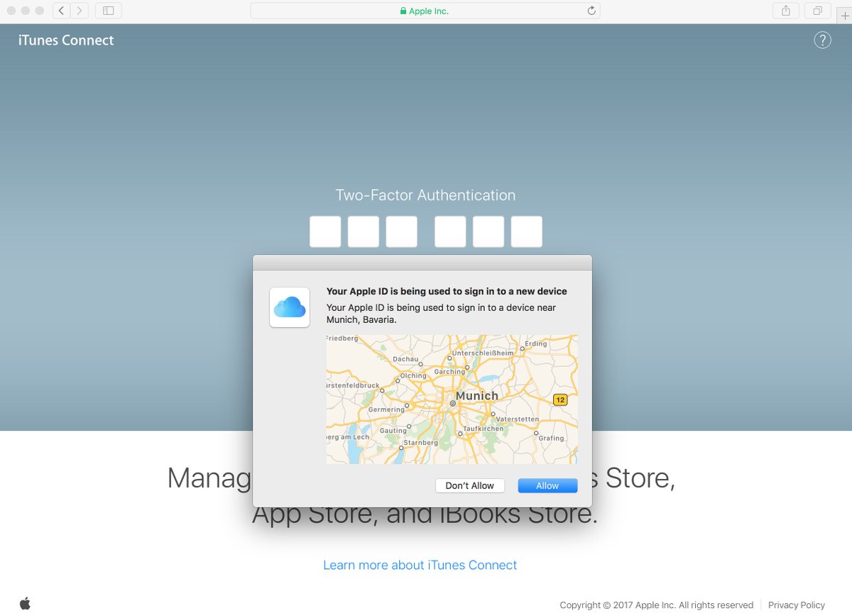This screenshot has width=852, height=616.
Task: Click the Share icon in Safari's toolbar
Action: point(785,11)
